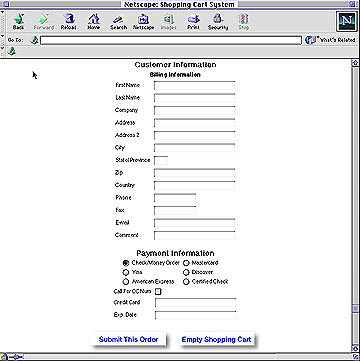360x361 pixels.
Task: Focus the Fax field
Action: click(x=175, y=210)
